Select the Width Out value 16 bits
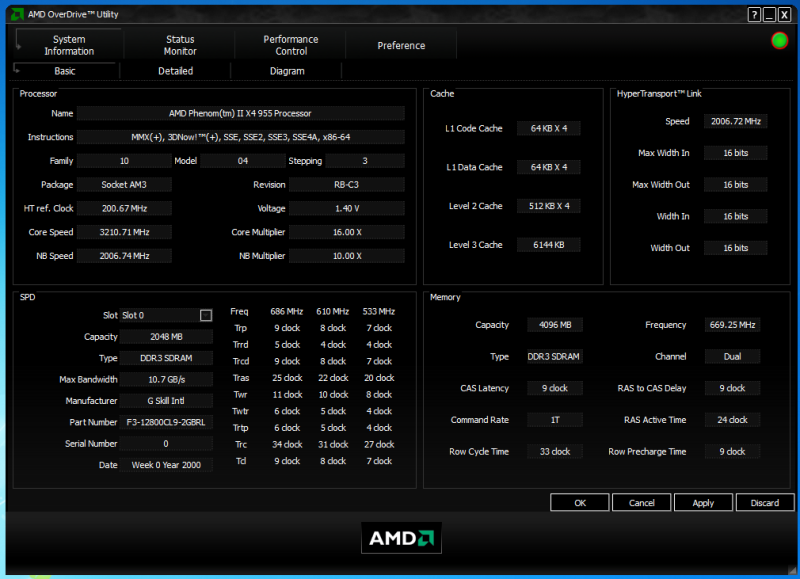The height and width of the screenshot is (579, 800). 735,247
